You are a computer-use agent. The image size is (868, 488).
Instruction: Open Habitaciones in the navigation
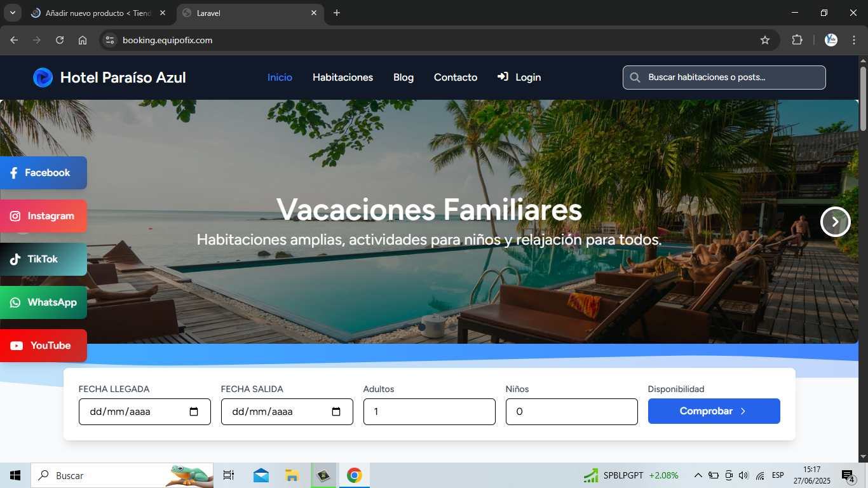tap(342, 78)
